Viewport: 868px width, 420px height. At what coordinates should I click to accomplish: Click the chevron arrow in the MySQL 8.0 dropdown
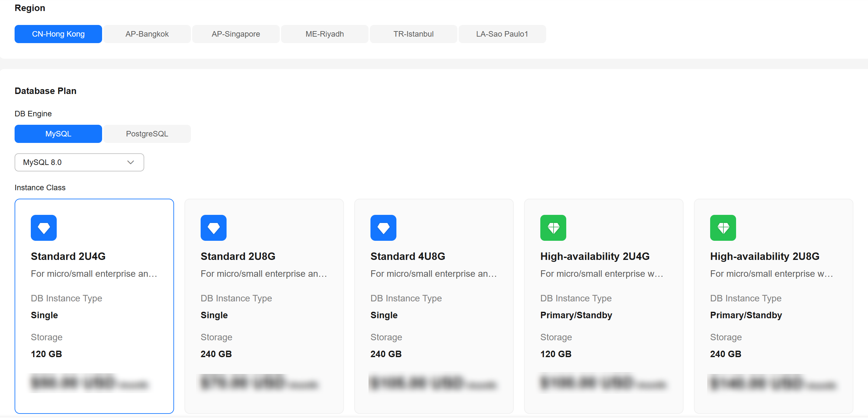[x=131, y=163]
